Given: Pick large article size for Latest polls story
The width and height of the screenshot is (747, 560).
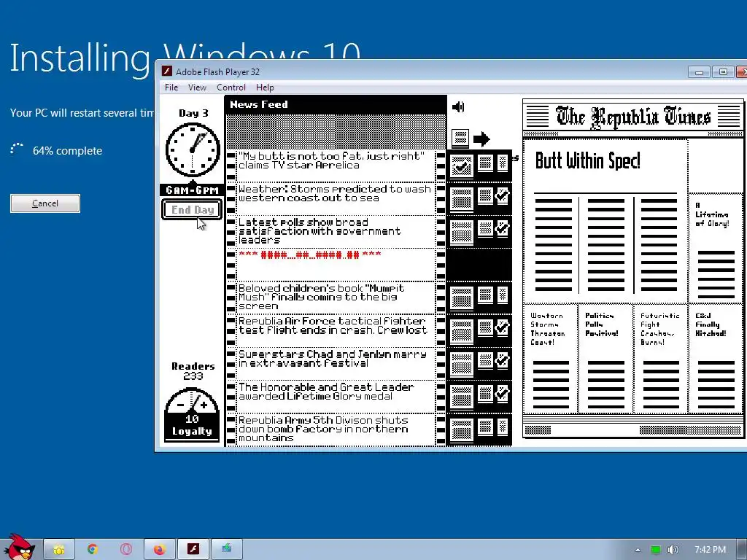Looking at the screenshot, I should pyautogui.click(x=462, y=232).
